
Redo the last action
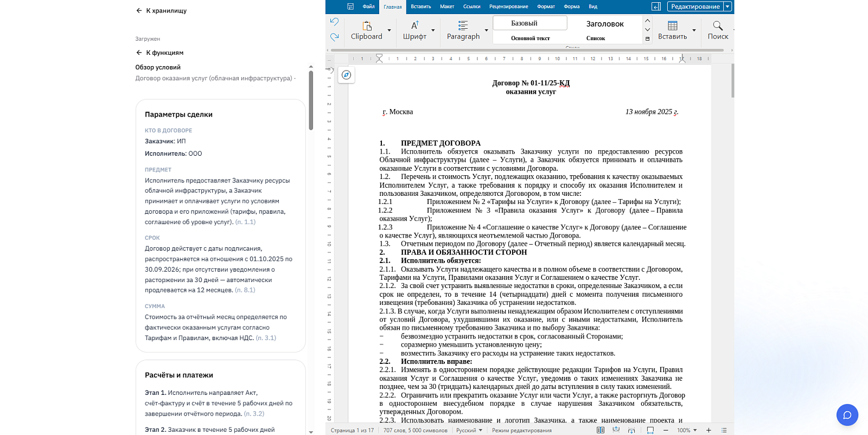334,37
